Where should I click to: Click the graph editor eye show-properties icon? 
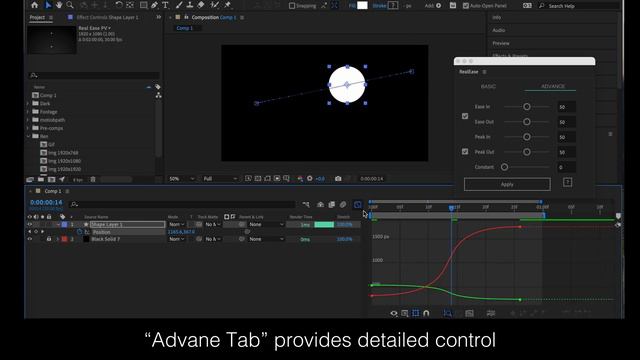click(393, 313)
